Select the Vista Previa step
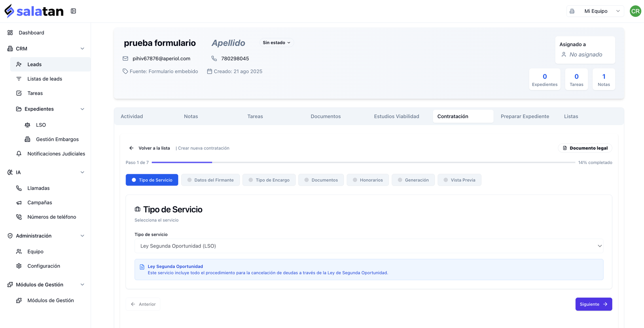The image size is (644, 328). pyautogui.click(x=459, y=180)
